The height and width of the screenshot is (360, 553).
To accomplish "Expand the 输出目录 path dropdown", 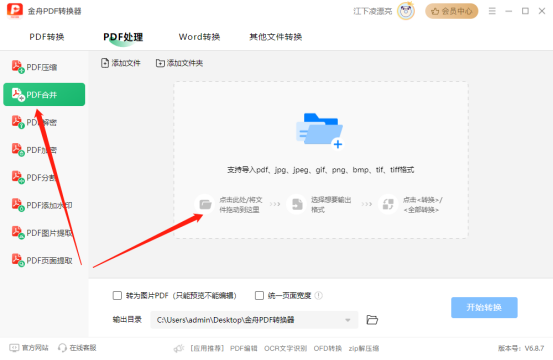I will [x=348, y=320].
